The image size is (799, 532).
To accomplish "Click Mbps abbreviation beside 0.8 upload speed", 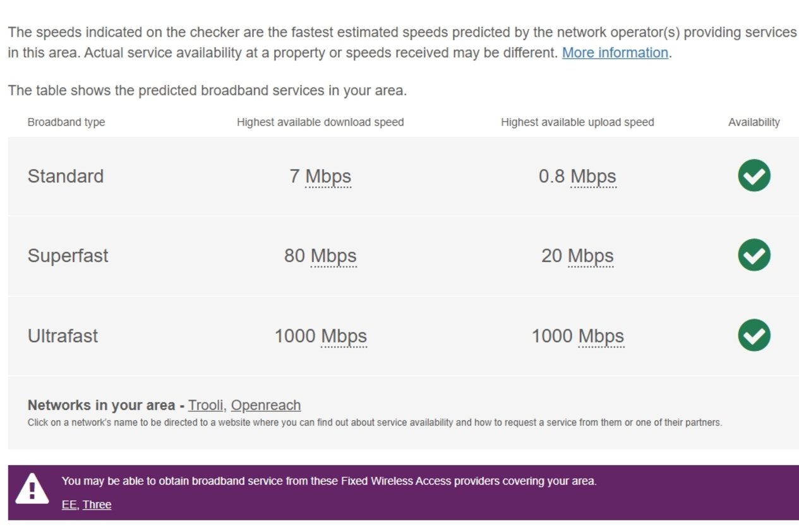I will click(x=593, y=177).
